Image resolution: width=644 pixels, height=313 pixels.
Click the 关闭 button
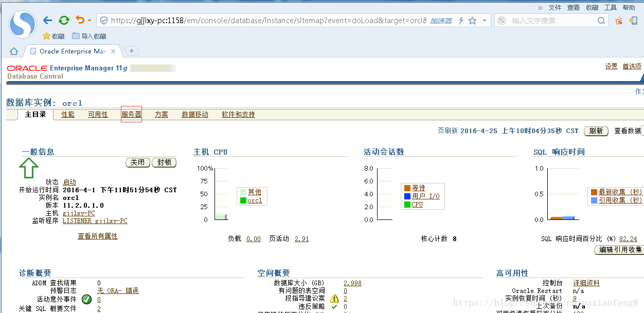coord(138,162)
